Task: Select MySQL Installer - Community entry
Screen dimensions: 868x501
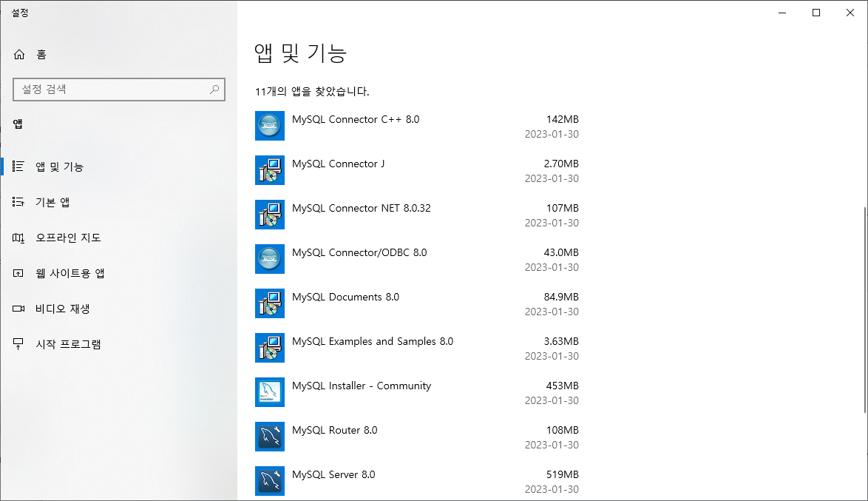Action: click(x=417, y=391)
